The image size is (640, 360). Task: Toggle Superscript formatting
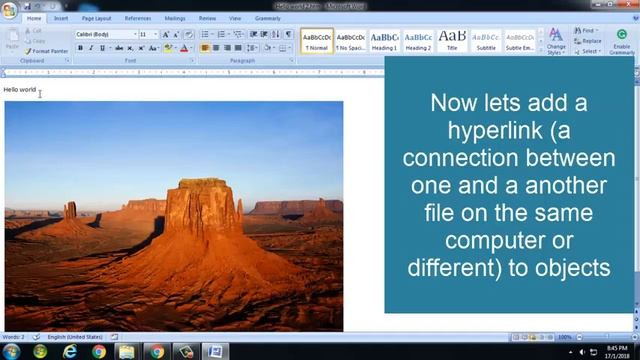[141, 48]
